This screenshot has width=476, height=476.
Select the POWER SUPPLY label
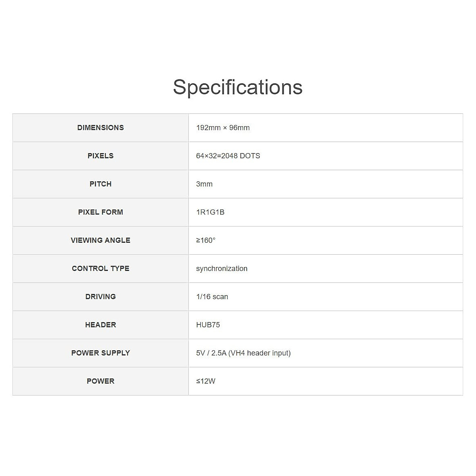click(100, 353)
